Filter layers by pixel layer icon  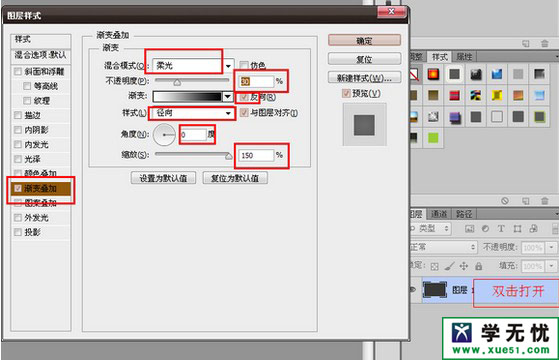[470, 229]
